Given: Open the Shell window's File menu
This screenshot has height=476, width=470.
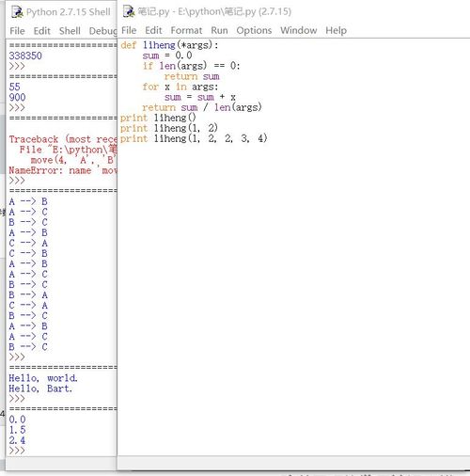Looking at the screenshot, I should pos(17,31).
